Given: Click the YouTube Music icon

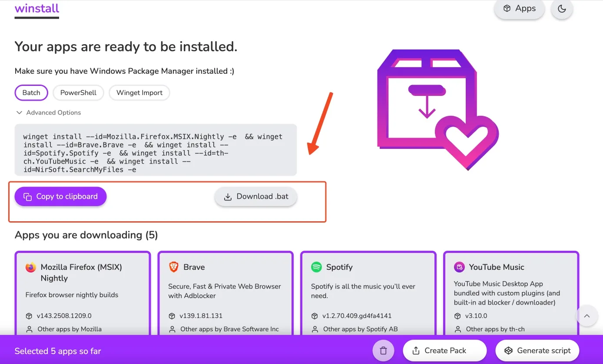Looking at the screenshot, I should point(459,267).
